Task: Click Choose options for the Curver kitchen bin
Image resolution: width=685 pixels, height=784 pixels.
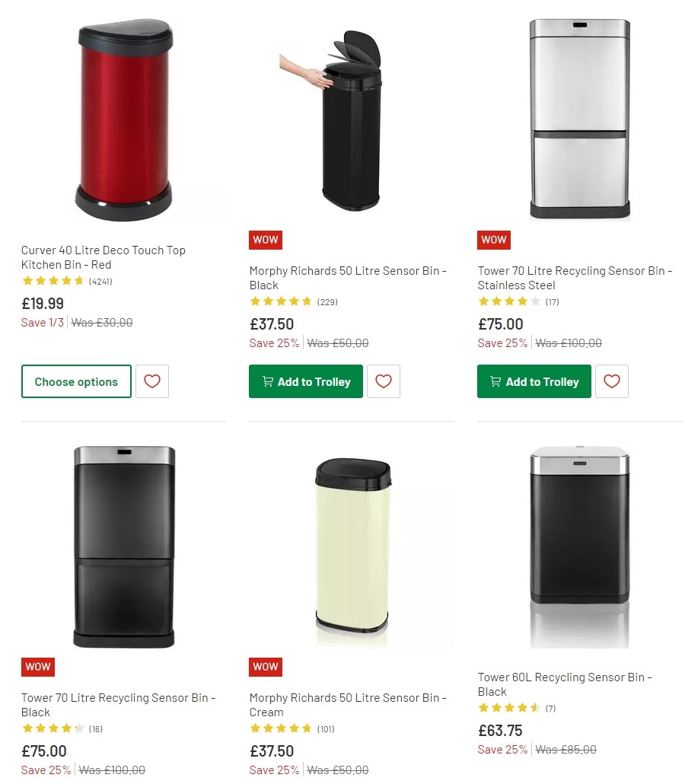Action: click(x=76, y=381)
